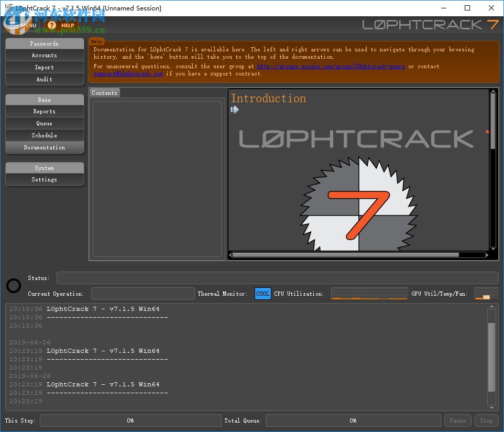Select the Import sidebar item
The height and width of the screenshot is (432, 504).
click(x=45, y=67)
